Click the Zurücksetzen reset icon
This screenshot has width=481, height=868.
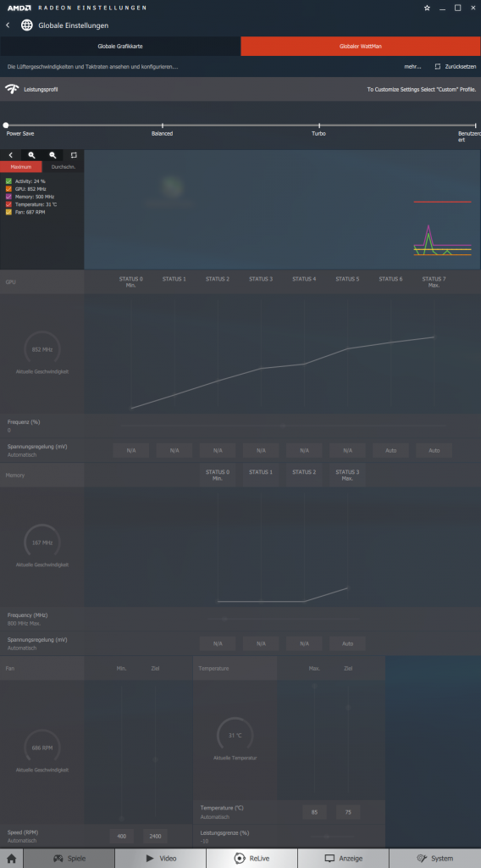[438, 66]
